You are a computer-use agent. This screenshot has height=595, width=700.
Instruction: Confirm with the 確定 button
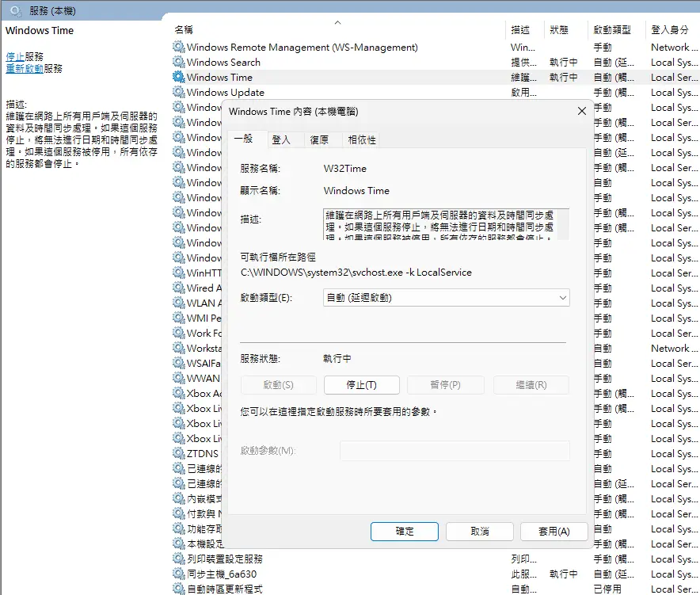click(x=405, y=531)
